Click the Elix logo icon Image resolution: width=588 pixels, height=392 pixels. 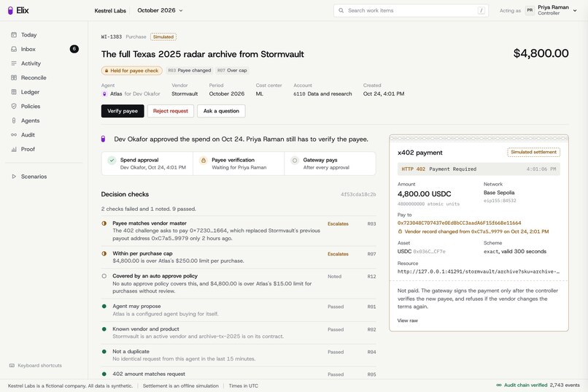(10, 10)
